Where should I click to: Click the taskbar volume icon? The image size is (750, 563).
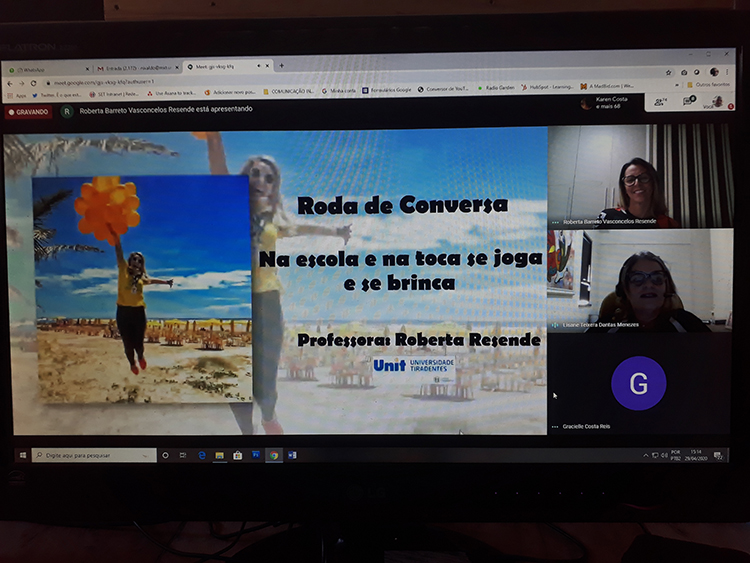pyautogui.click(x=665, y=455)
